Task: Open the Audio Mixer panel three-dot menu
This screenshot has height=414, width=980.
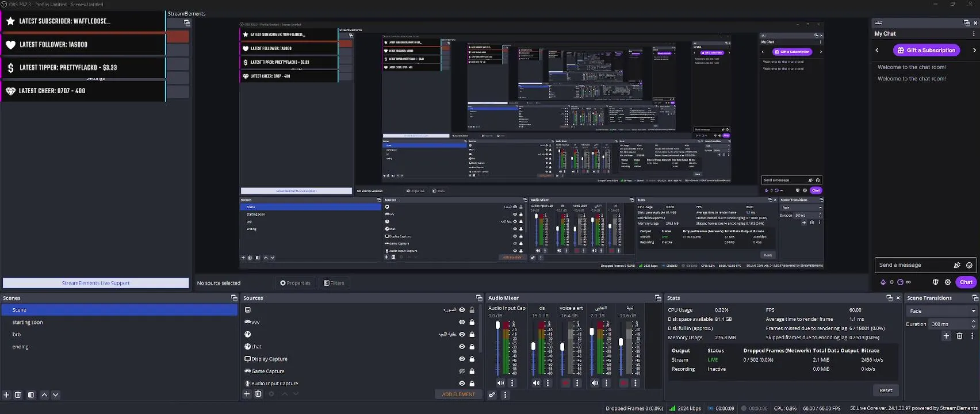Action: 505,395
